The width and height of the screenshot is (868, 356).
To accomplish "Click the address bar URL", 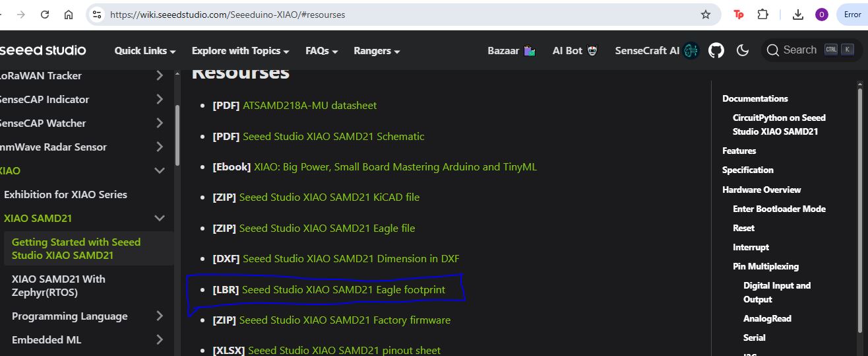I will pyautogui.click(x=228, y=14).
